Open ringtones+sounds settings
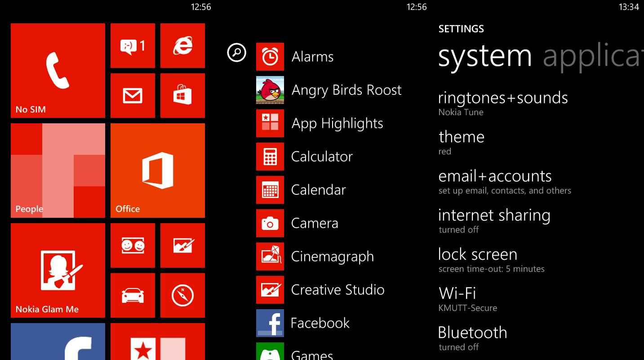The image size is (644, 360). coord(503,103)
